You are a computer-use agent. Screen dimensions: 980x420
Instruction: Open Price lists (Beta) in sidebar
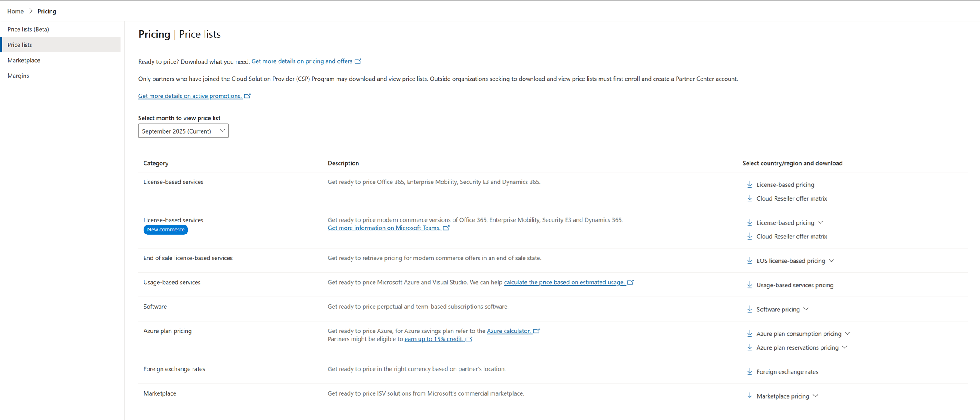coord(28,29)
